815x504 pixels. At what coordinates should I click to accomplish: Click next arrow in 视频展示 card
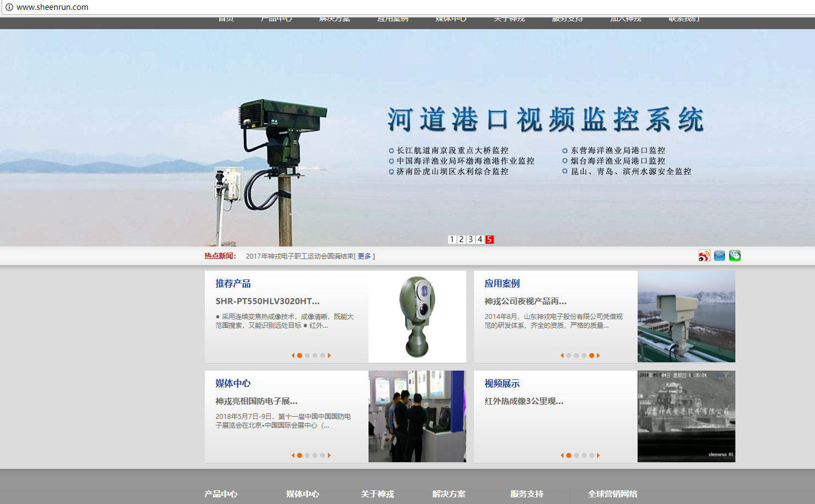click(x=599, y=456)
